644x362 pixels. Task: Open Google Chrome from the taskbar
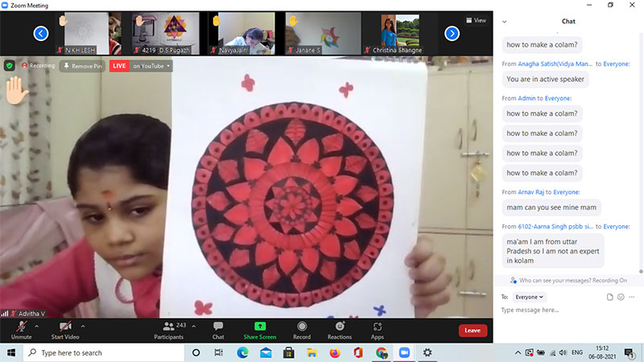381,352
